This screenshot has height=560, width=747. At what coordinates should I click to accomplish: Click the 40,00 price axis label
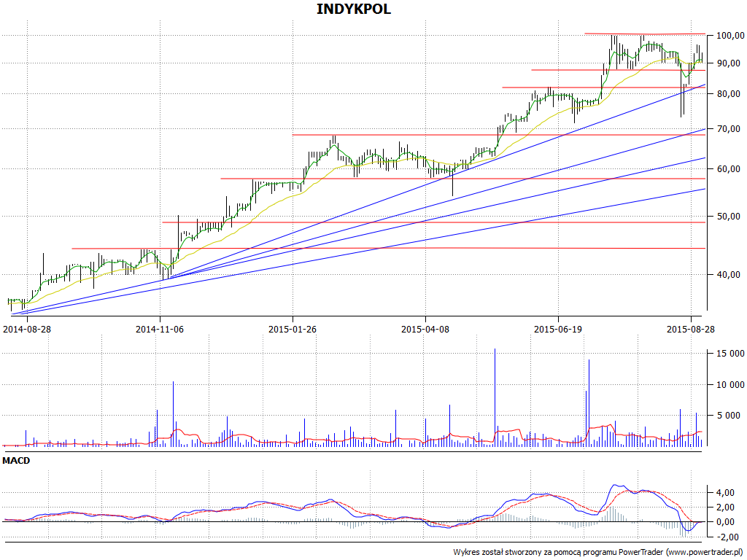point(729,275)
